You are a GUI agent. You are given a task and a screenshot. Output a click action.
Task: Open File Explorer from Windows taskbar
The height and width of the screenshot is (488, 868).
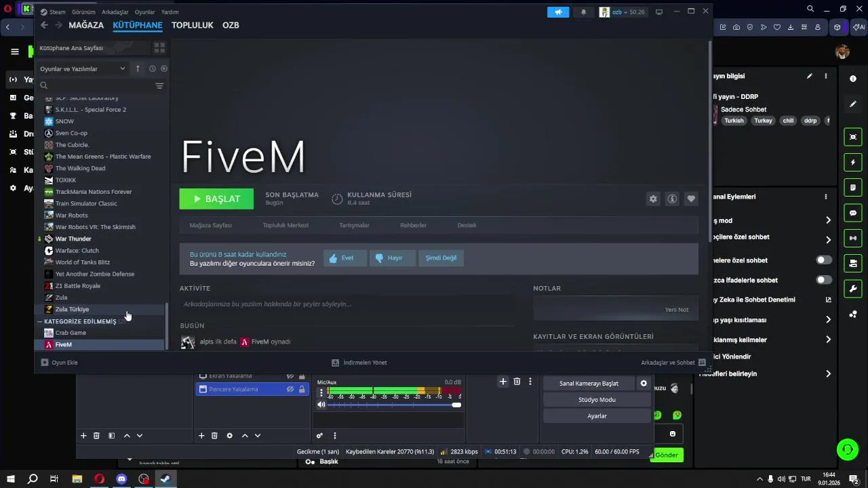[x=77, y=479]
